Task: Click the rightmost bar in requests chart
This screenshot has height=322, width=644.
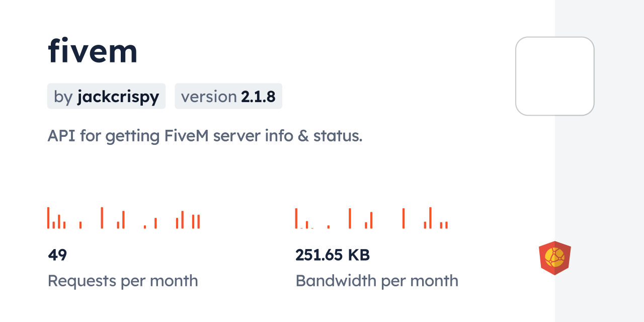Action: 199,222
